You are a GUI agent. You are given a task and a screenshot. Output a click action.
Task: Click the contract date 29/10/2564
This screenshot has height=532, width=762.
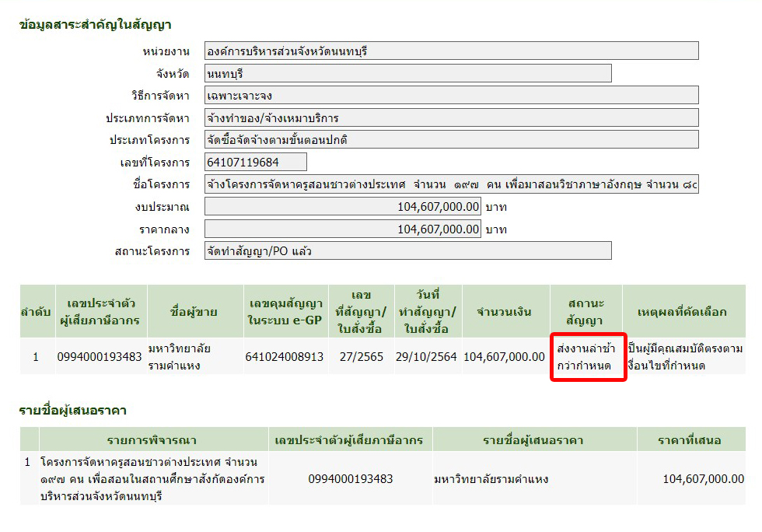426,357
